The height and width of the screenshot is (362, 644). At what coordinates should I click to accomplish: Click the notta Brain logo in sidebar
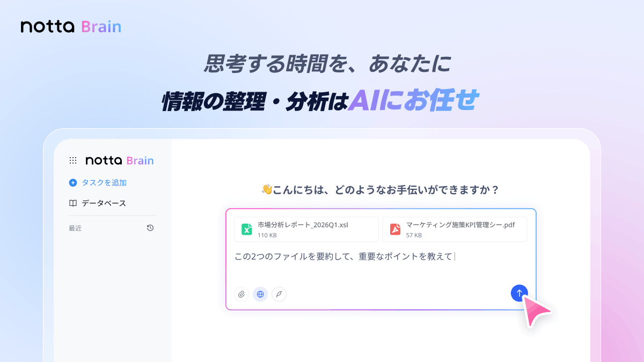pyautogui.click(x=120, y=160)
